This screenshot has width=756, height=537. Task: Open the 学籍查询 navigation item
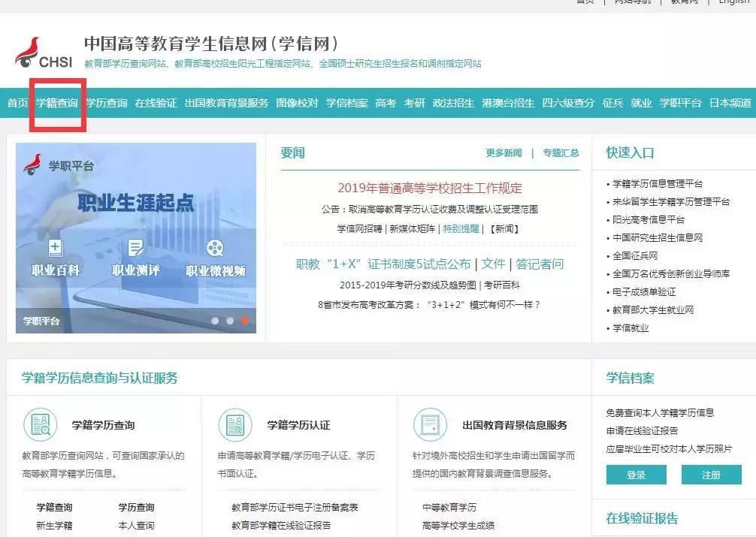[x=58, y=104]
